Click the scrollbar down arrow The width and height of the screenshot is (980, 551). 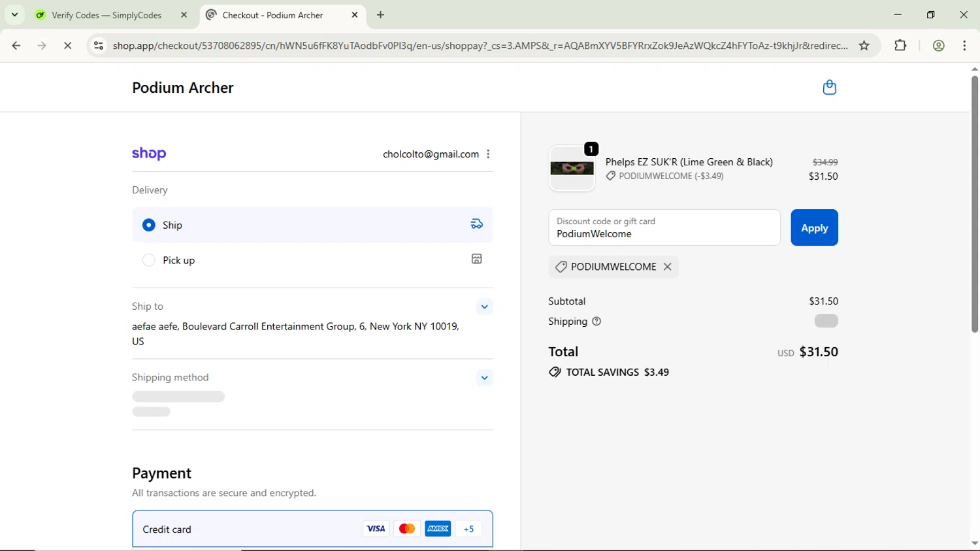pyautogui.click(x=974, y=544)
